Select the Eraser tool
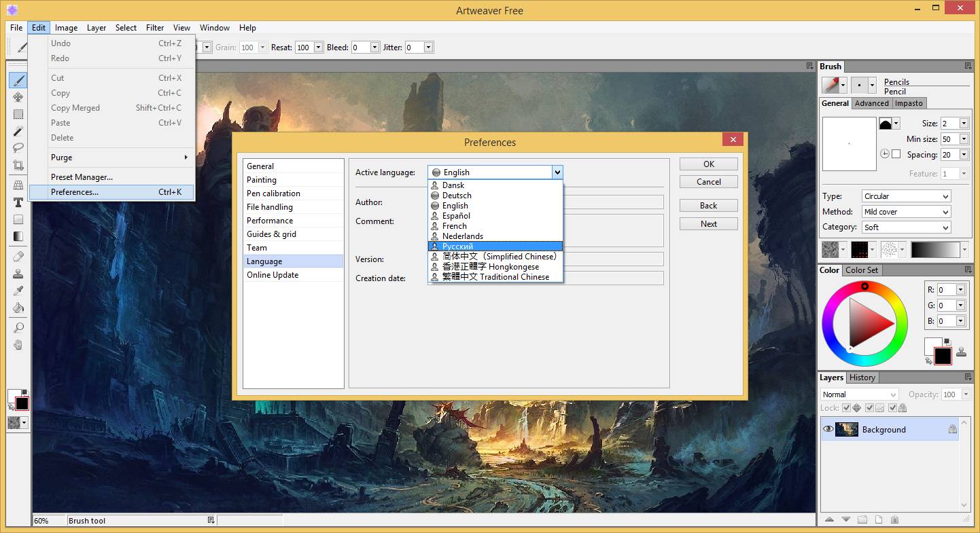 pyautogui.click(x=18, y=257)
